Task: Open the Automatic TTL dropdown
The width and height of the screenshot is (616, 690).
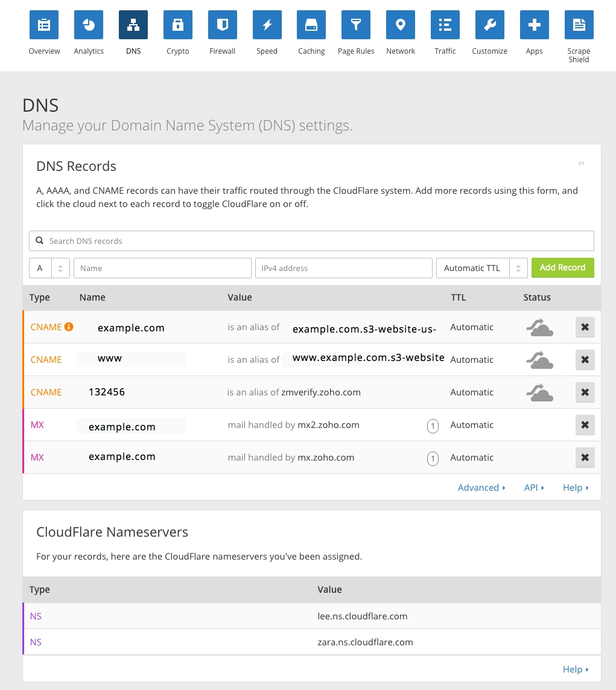Action: click(x=481, y=268)
